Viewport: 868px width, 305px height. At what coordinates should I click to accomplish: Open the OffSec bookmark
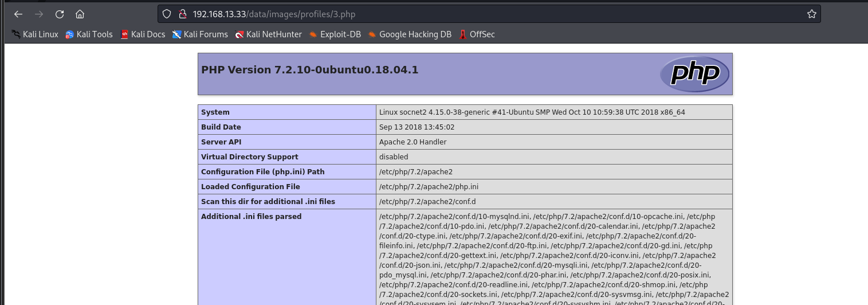(x=477, y=34)
